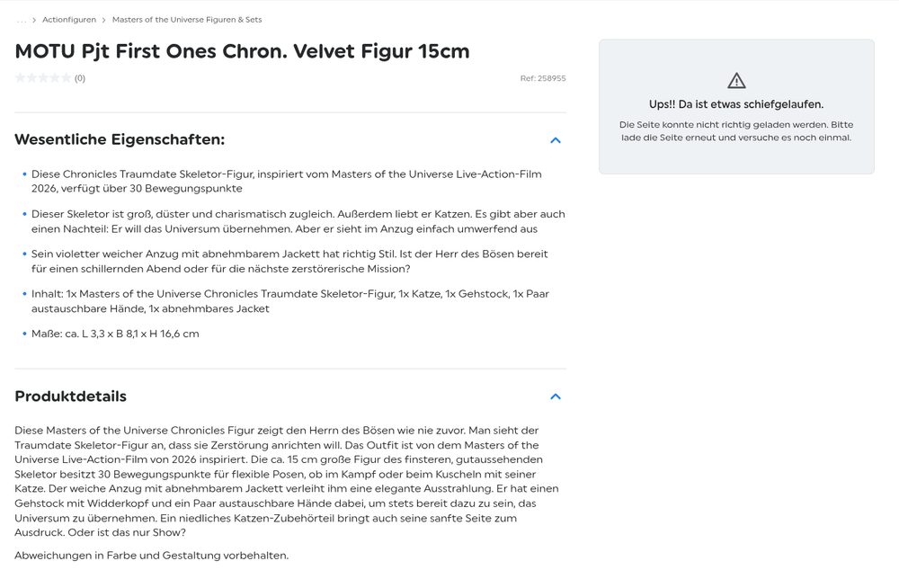The image size is (899, 588).
Task: Click the Wesentliche Eigenschaften section heading
Action: point(120,139)
